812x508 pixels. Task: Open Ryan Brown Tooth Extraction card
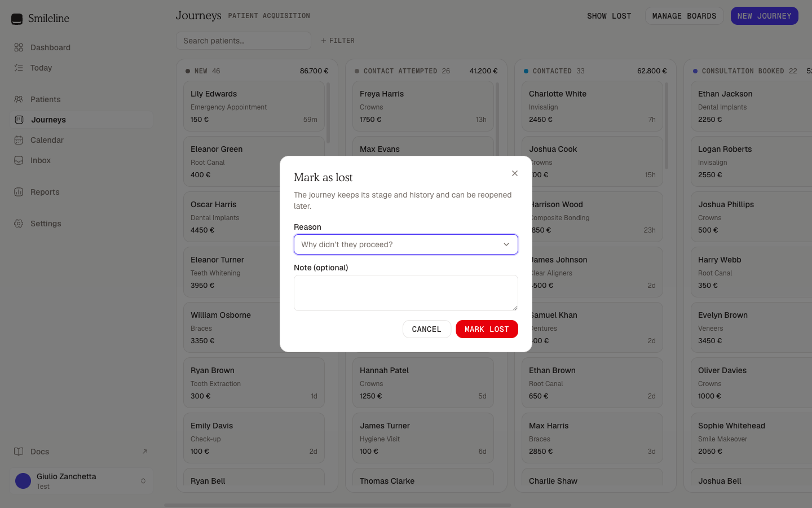click(254, 383)
